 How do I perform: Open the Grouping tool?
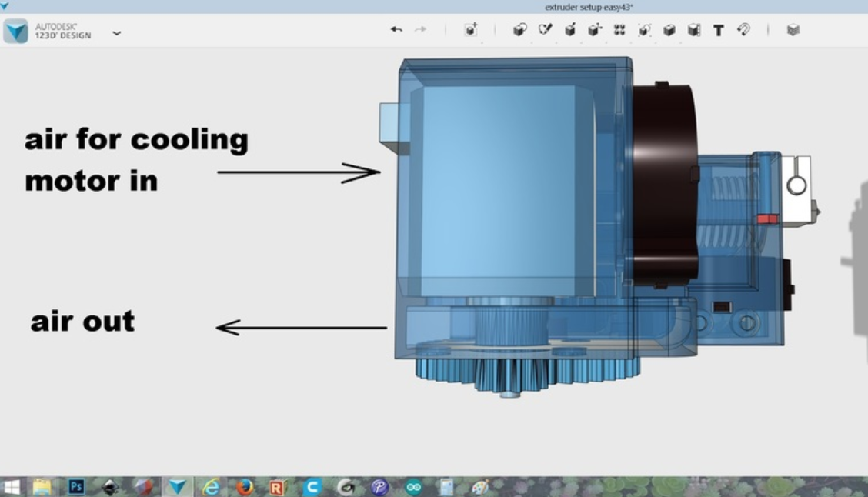tap(644, 30)
